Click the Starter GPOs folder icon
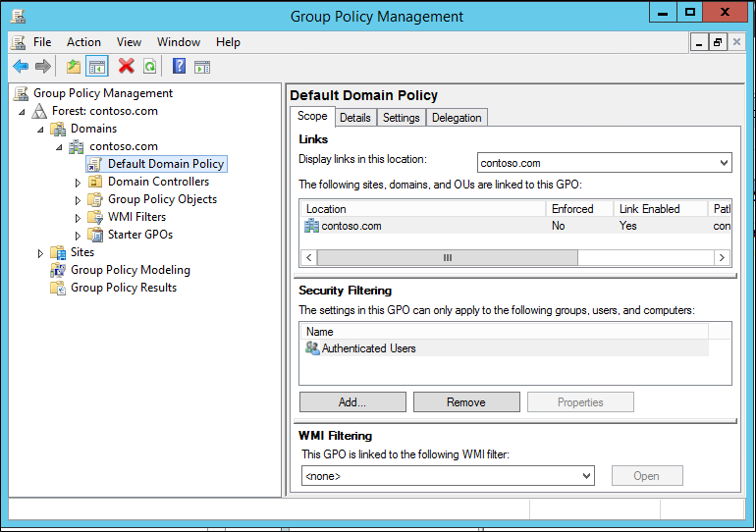Screen dimensions: 756x532 95,235
